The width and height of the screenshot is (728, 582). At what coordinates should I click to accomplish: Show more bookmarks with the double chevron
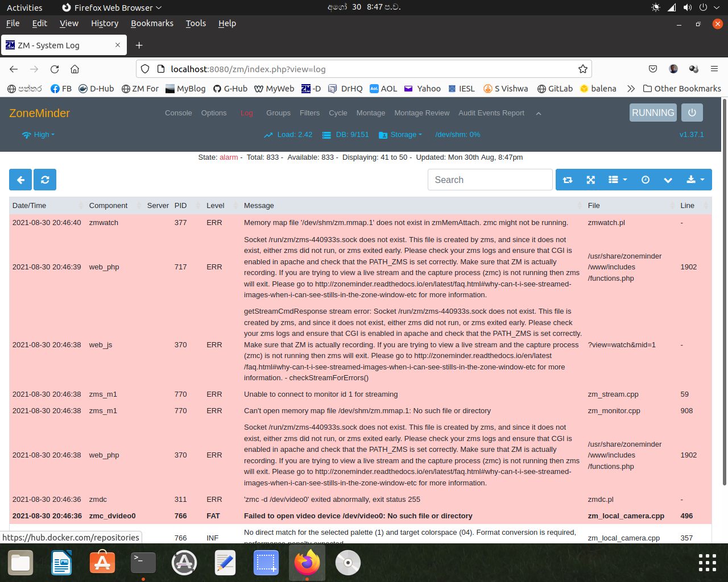pyautogui.click(x=631, y=89)
